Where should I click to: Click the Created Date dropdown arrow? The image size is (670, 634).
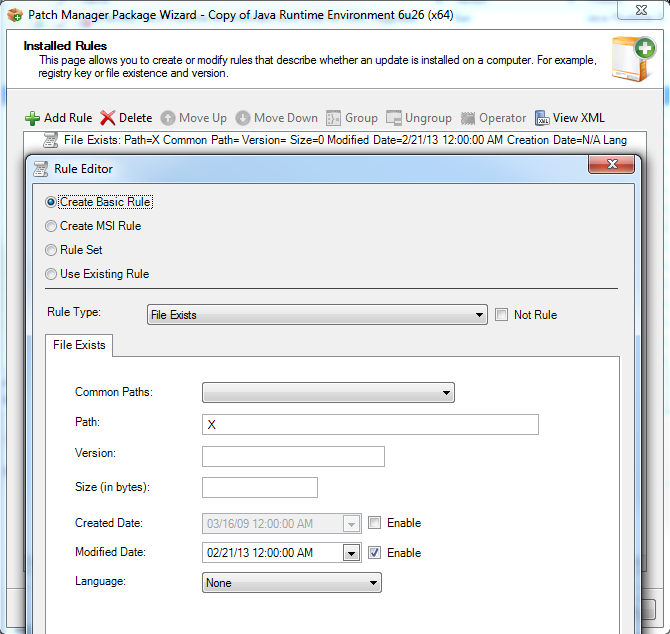351,524
